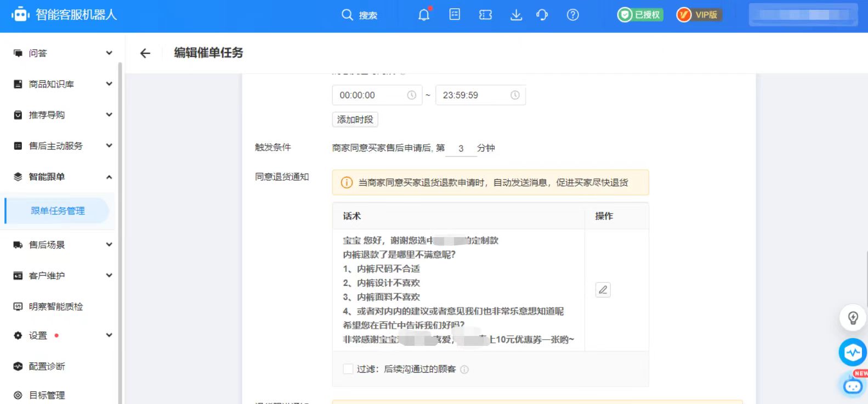Open the NEW robot assistant floating button
This screenshot has height=404, width=868.
[853, 384]
